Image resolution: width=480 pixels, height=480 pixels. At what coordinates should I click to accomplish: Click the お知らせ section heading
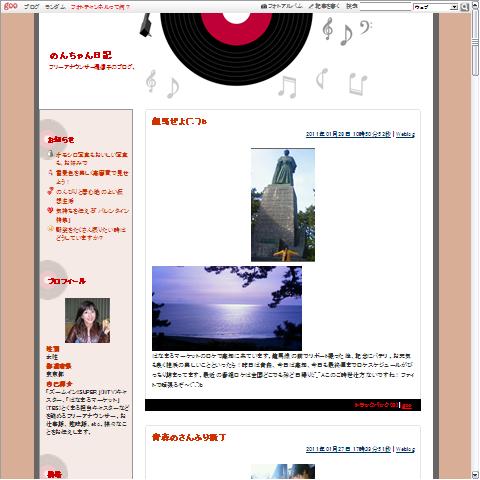tap(61, 140)
